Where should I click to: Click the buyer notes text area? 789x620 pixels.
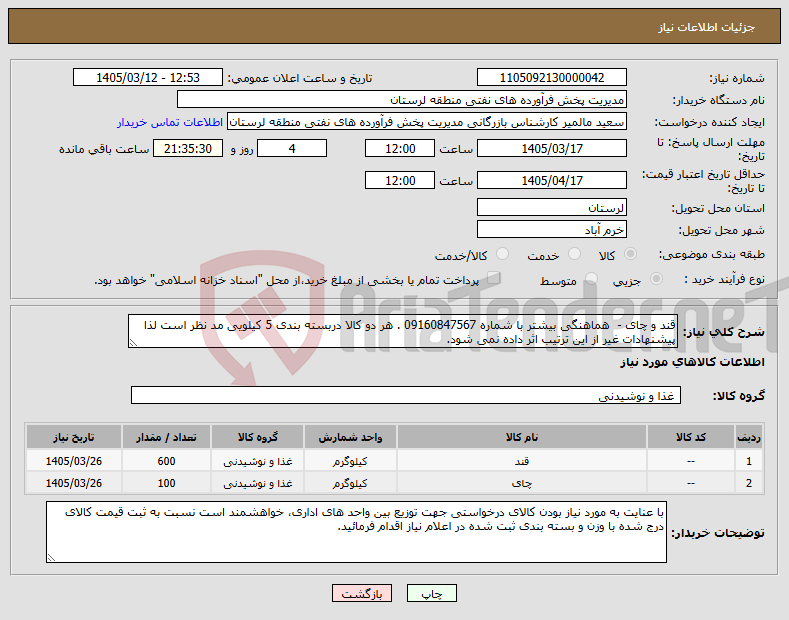point(356,532)
